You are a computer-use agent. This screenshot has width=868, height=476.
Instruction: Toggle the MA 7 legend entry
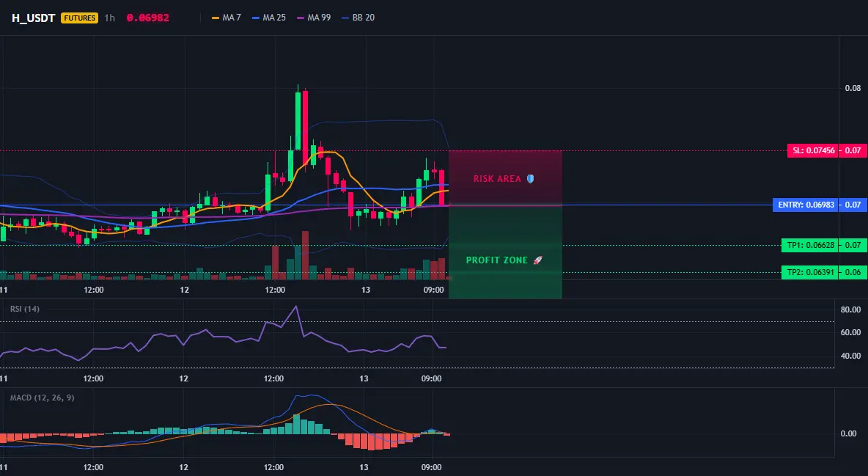tap(227, 18)
